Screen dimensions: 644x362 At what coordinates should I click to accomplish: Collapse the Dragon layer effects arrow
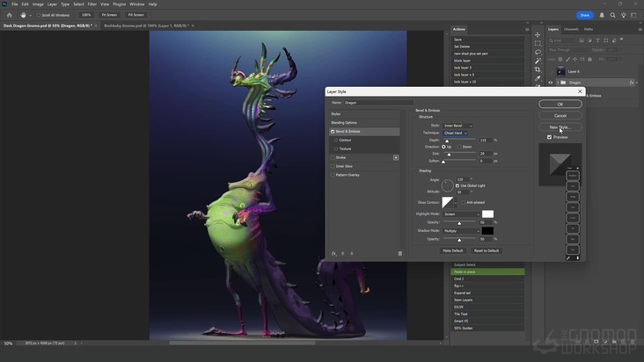[x=637, y=83]
